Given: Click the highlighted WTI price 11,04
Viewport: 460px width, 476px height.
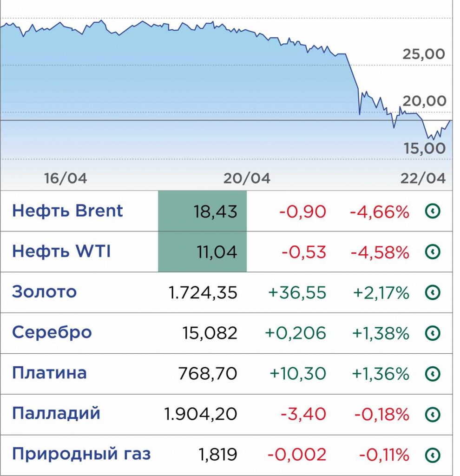Looking at the screenshot, I should pos(217,252).
